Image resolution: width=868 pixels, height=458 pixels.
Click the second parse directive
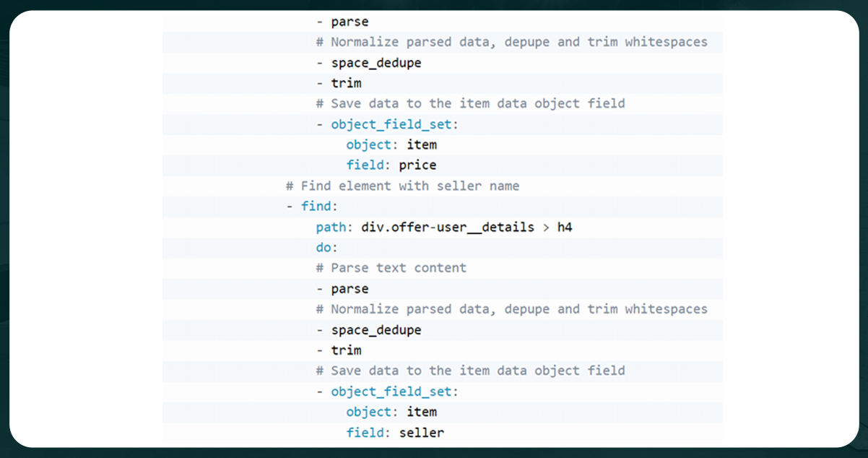tap(349, 288)
